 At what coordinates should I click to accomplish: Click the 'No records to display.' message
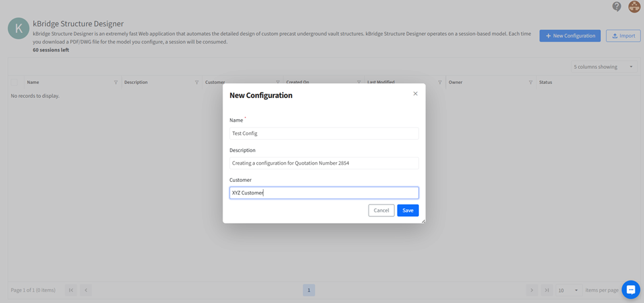point(35,96)
